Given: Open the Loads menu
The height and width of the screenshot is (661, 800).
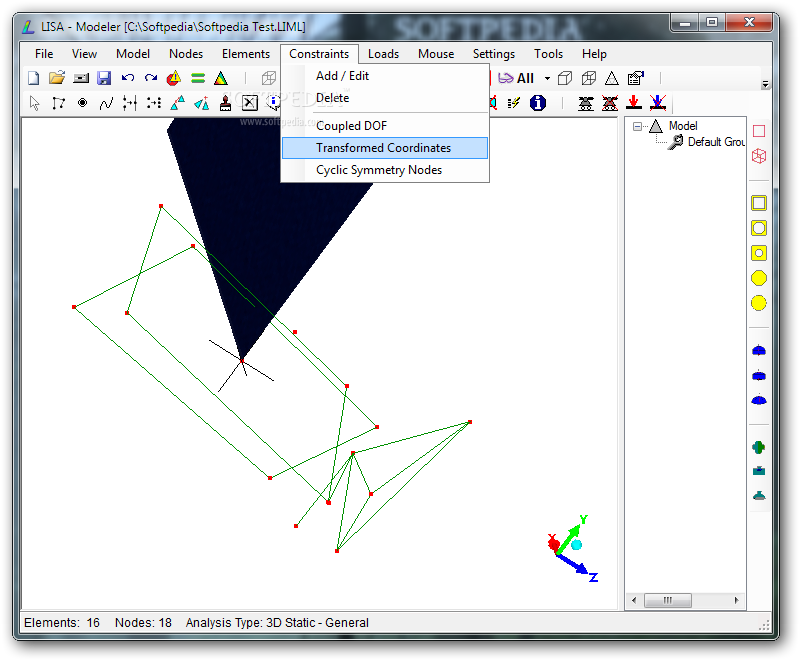Looking at the screenshot, I should pyautogui.click(x=383, y=54).
